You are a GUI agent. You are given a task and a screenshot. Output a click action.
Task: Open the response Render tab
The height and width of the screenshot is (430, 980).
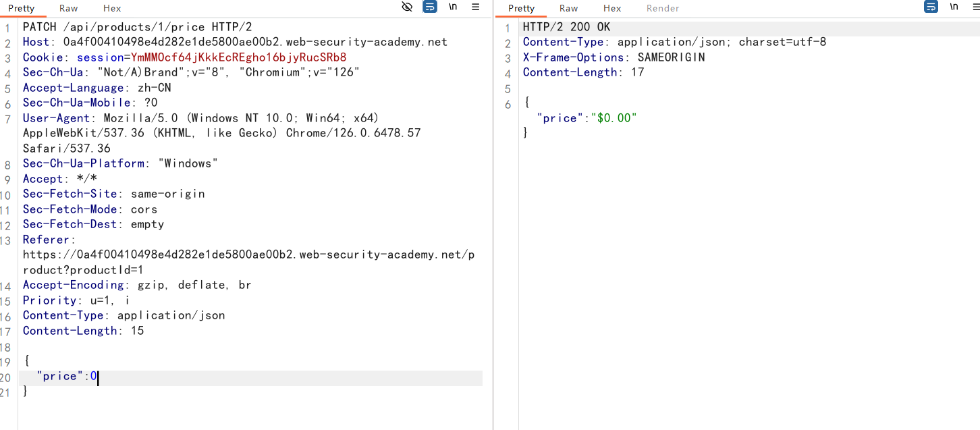[x=663, y=8]
